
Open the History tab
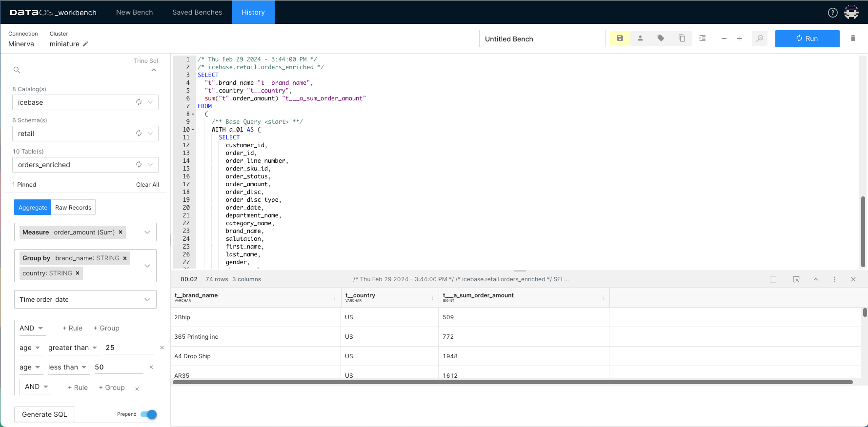tap(253, 12)
